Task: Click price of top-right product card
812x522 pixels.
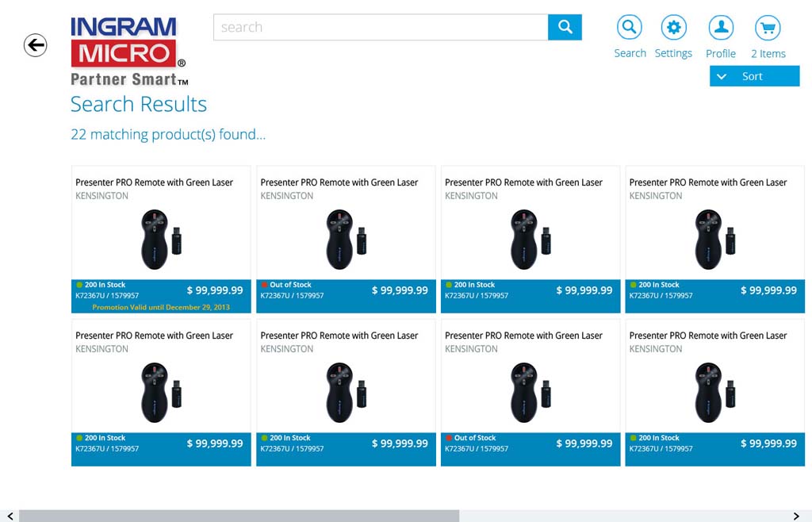Action: (x=768, y=290)
